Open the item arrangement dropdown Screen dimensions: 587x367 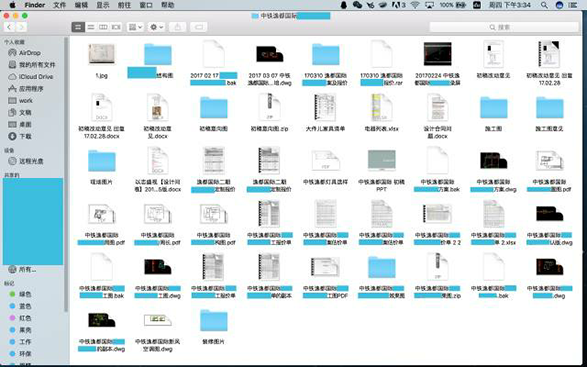coord(135,27)
